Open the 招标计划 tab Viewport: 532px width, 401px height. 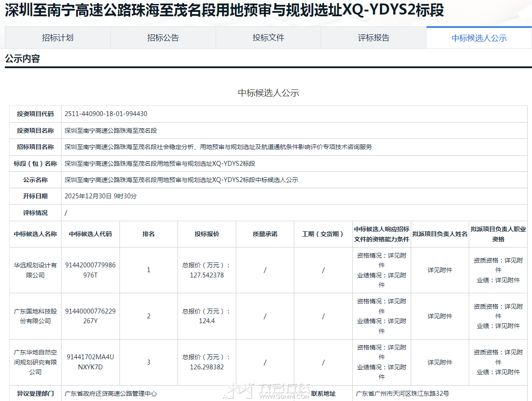58,38
